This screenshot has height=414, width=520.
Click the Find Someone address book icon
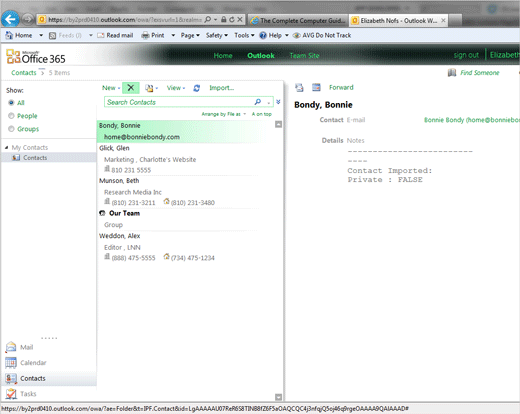point(452,73)
